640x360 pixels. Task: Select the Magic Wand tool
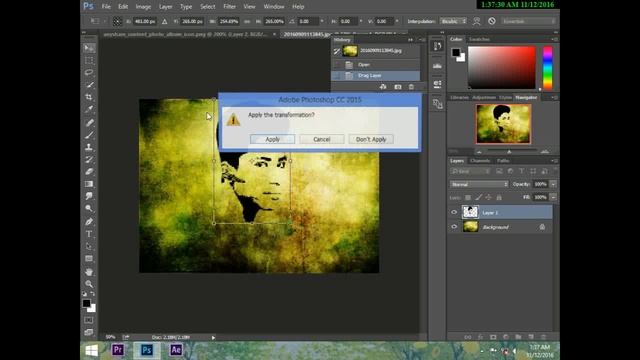coord(89,85)
